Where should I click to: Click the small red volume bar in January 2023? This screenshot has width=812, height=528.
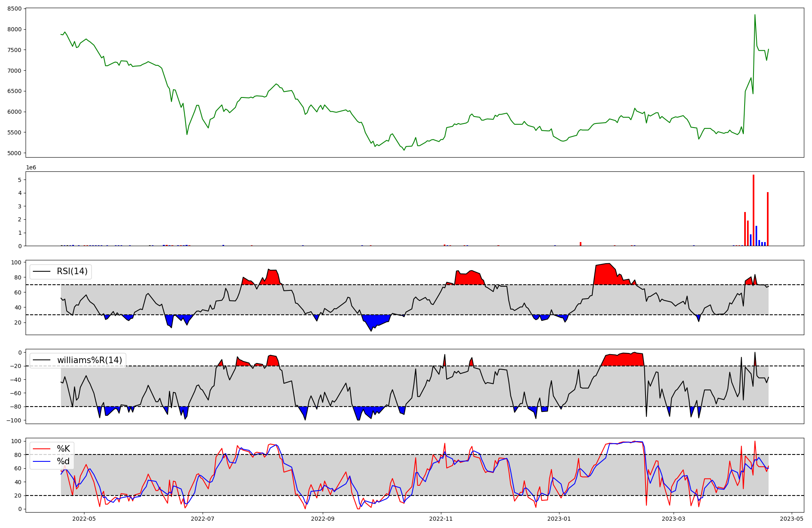click(x=581, y=244)
